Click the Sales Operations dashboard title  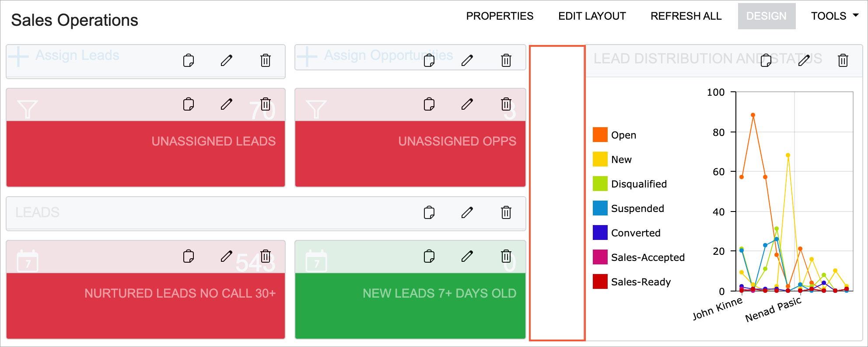point(75,20)
